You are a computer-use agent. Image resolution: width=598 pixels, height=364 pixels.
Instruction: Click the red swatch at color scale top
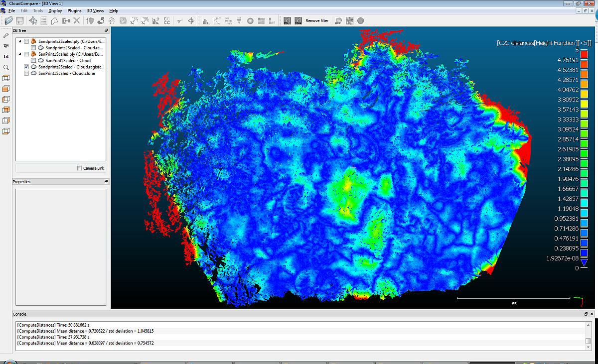tap(585, 54)
